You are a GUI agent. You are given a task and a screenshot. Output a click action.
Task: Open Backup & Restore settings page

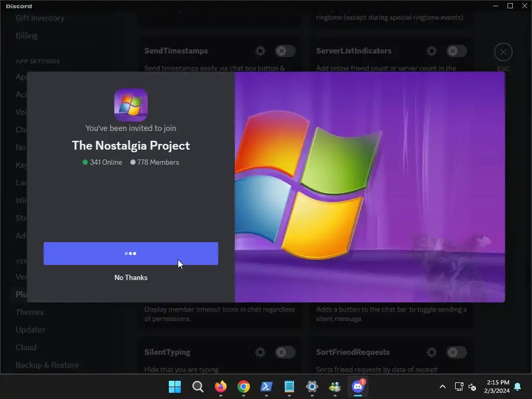[47, 365]
